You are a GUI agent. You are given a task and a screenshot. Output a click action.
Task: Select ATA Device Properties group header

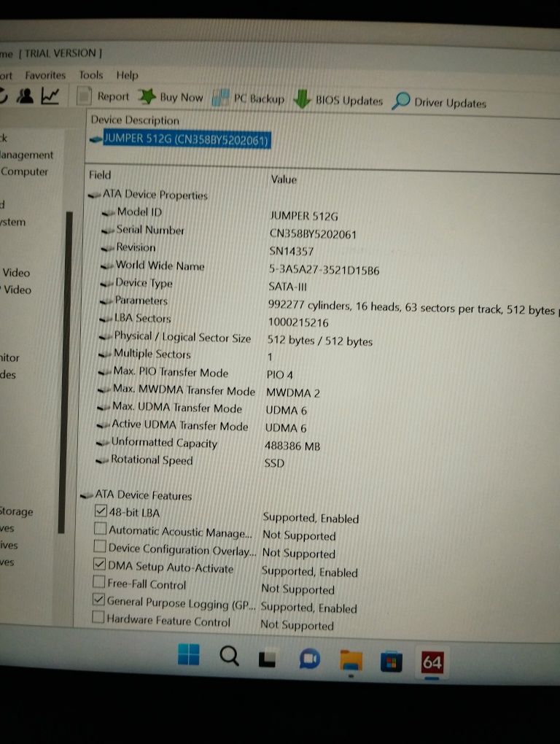pos(155,195)
